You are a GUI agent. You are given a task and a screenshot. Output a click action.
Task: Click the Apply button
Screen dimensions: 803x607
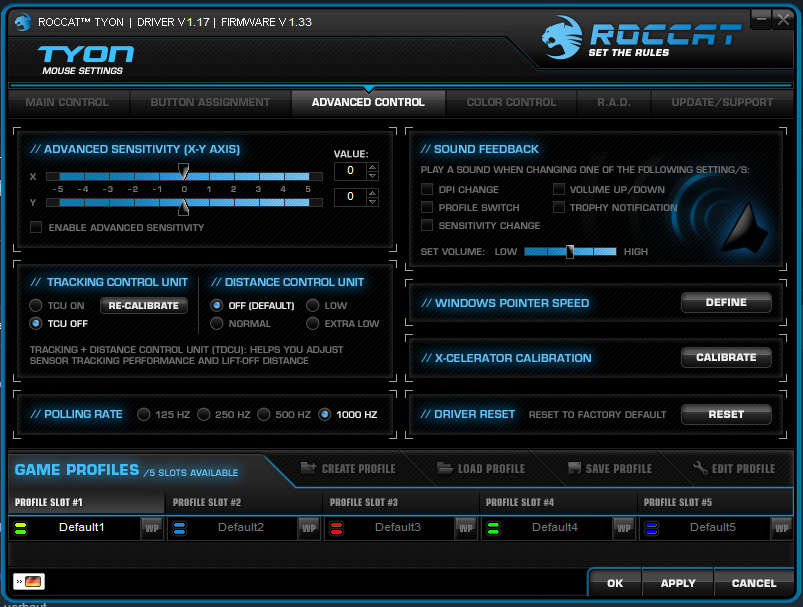(x=678, y=583)
